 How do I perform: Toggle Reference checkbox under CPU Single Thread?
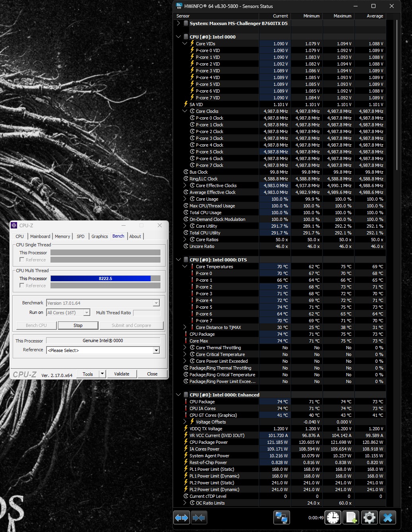tap(22, 259)
